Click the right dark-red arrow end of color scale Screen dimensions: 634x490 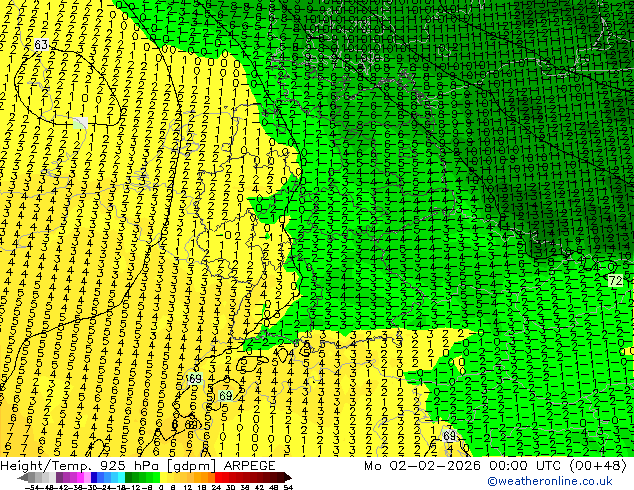click(x=287, y=478)
